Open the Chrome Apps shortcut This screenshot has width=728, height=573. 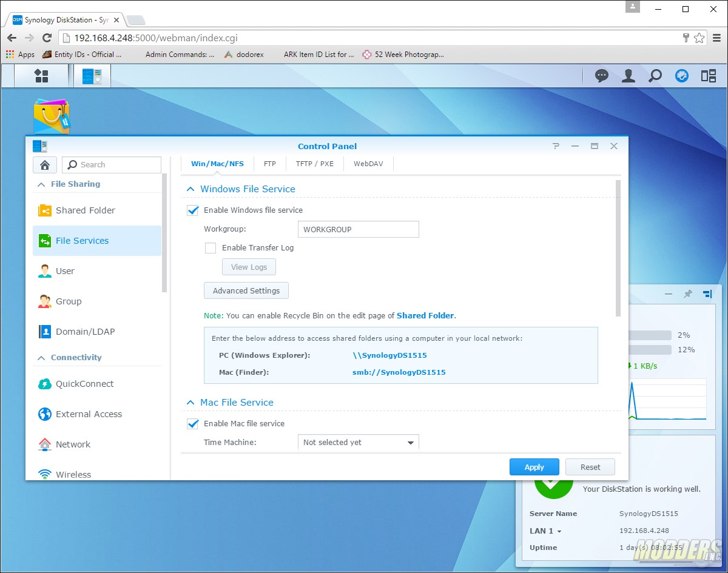[x=20, y=54]
